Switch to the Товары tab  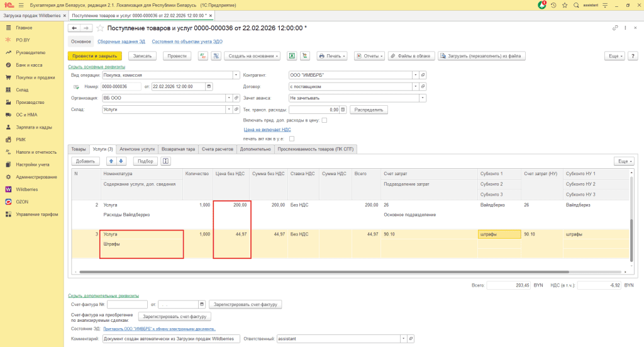[79, 149]
